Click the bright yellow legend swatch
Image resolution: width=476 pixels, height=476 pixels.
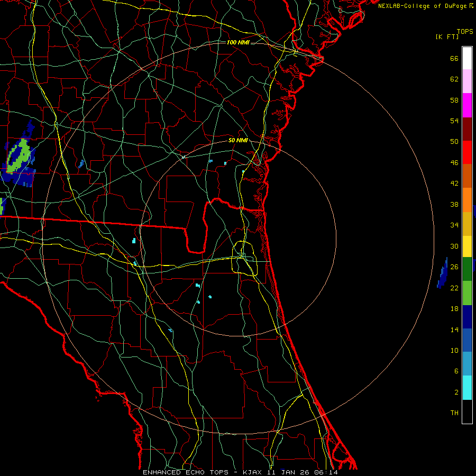467,246
